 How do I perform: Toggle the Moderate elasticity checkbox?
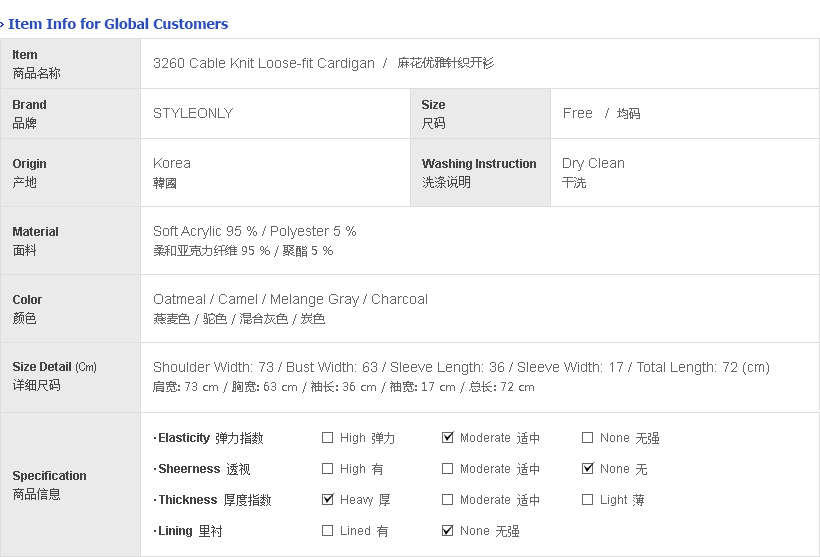[447, 438]
